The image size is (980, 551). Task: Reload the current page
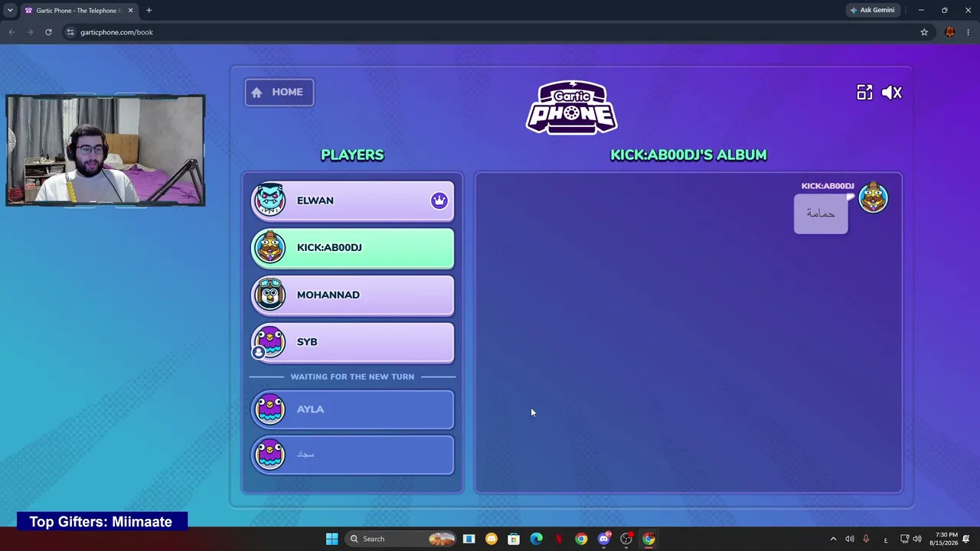coord(48,32)
